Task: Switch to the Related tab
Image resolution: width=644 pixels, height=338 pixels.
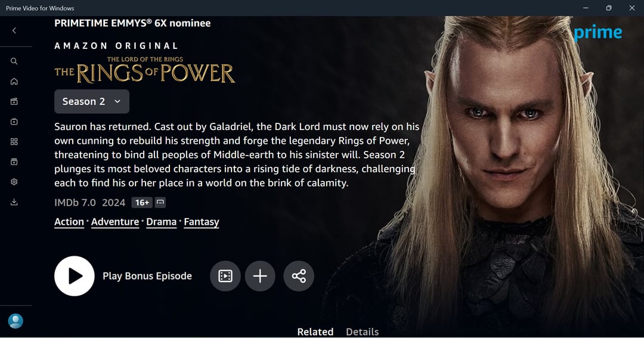Action: [315, 332]
